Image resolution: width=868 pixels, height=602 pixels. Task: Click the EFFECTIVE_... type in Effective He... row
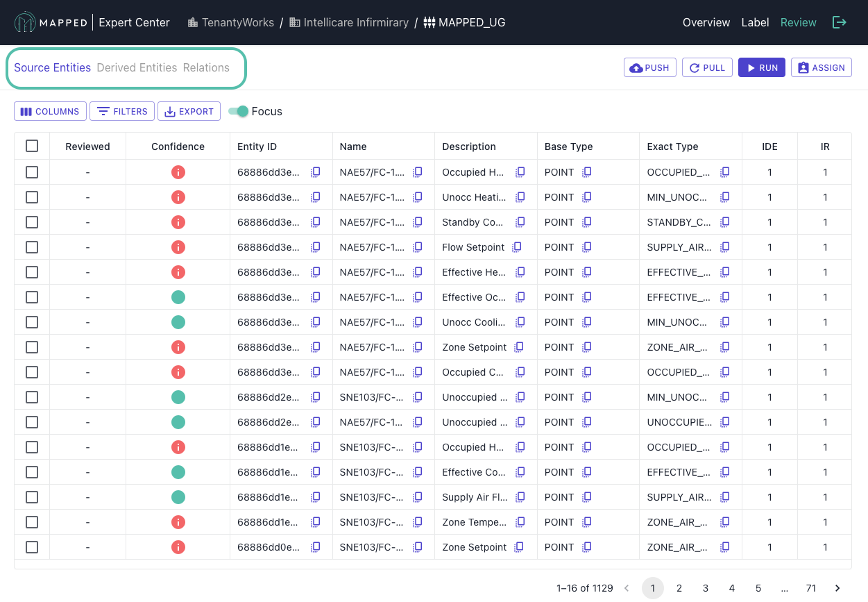click(679, 272)
